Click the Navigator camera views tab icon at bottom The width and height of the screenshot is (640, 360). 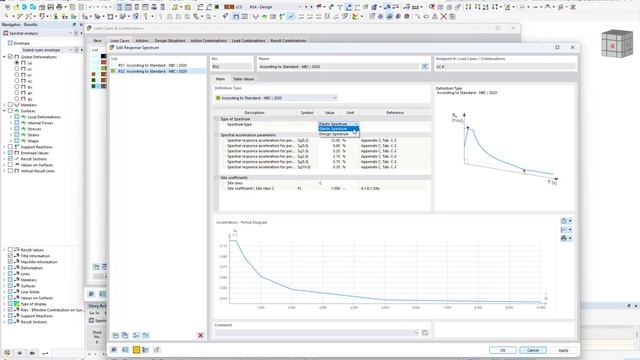click(32, 353)
